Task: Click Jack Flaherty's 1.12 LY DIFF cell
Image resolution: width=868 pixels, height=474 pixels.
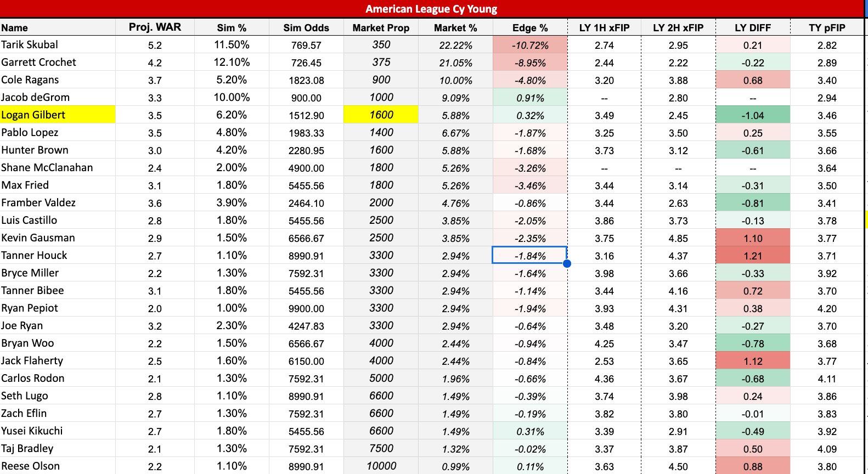Action: [753, 360]
